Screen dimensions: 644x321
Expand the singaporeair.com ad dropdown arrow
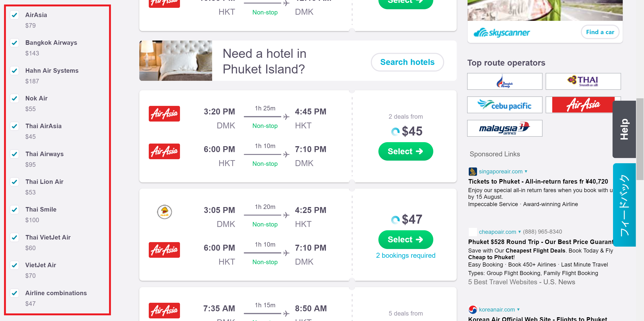pyautogui.click(x=526, y=172)
